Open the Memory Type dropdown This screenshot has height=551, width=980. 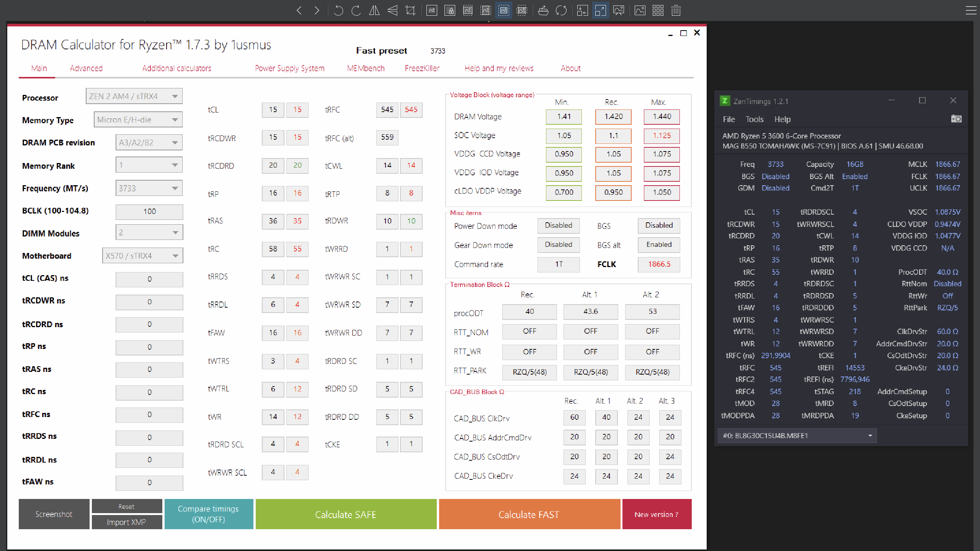[x=138, y=120]
